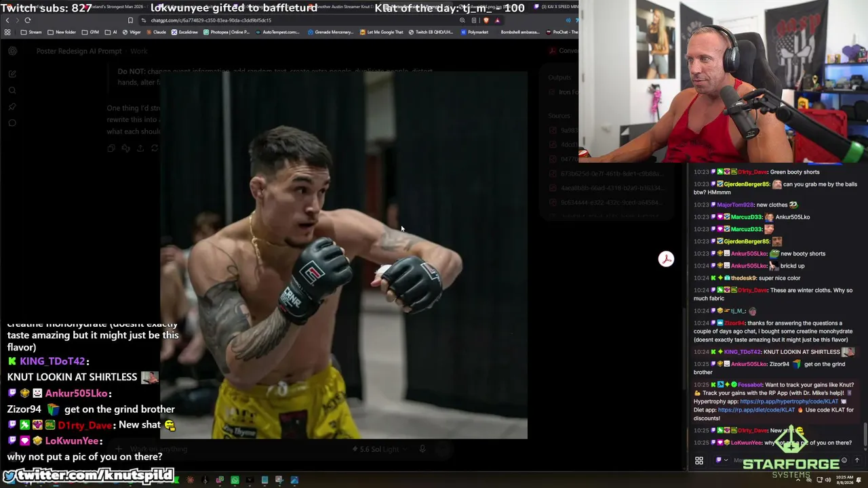Viewport: 868px width, 488px height.
Task: Open the Polymarket bookmark
Action: (474, 32)
